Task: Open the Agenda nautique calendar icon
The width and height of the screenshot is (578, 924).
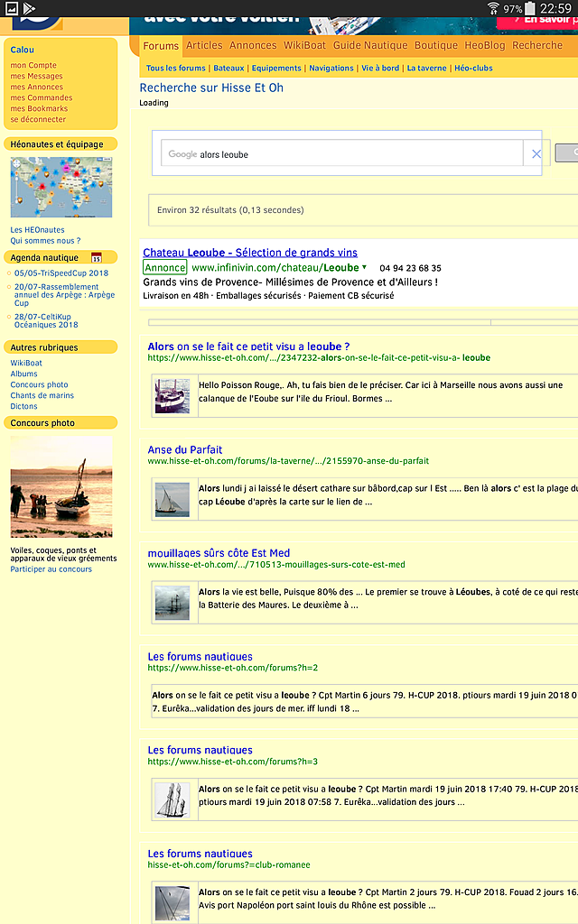Action: [97, 257]
